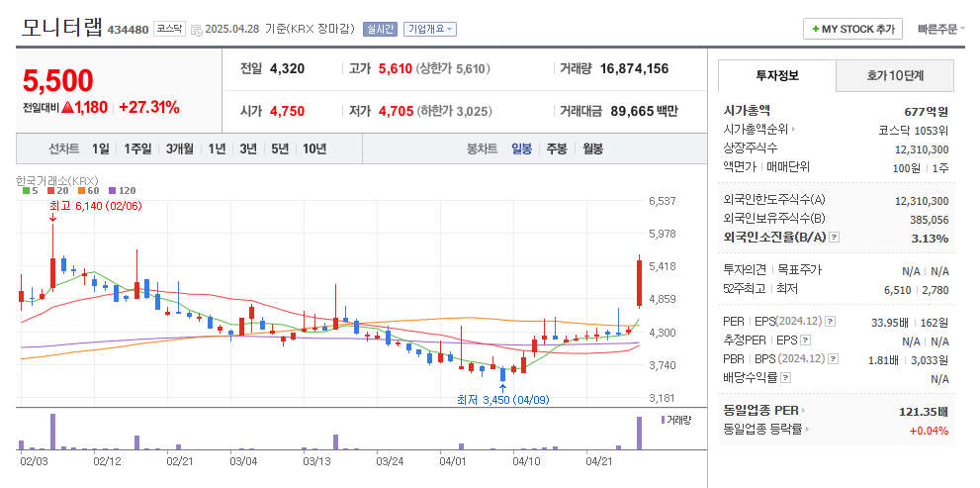The height and width of the screenshot is (488, 980).
Task: Click the latest tall red candlestick on chart
Action: tap(640, 283)
